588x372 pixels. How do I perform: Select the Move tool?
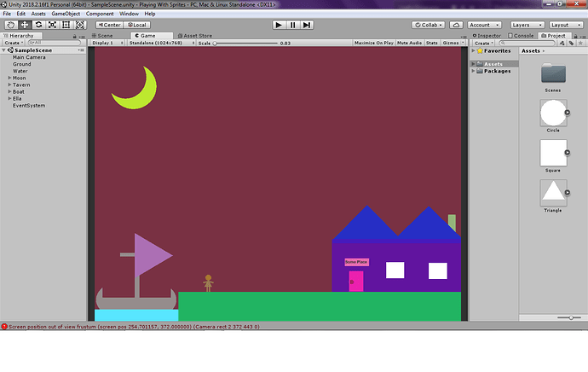(x=25, y=25)
